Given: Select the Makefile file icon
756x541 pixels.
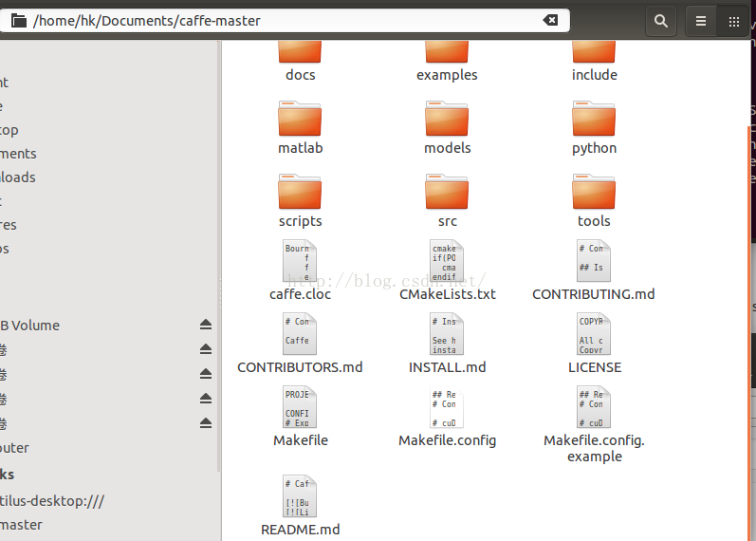Looking at the screenshot, I should pos(300,407).
